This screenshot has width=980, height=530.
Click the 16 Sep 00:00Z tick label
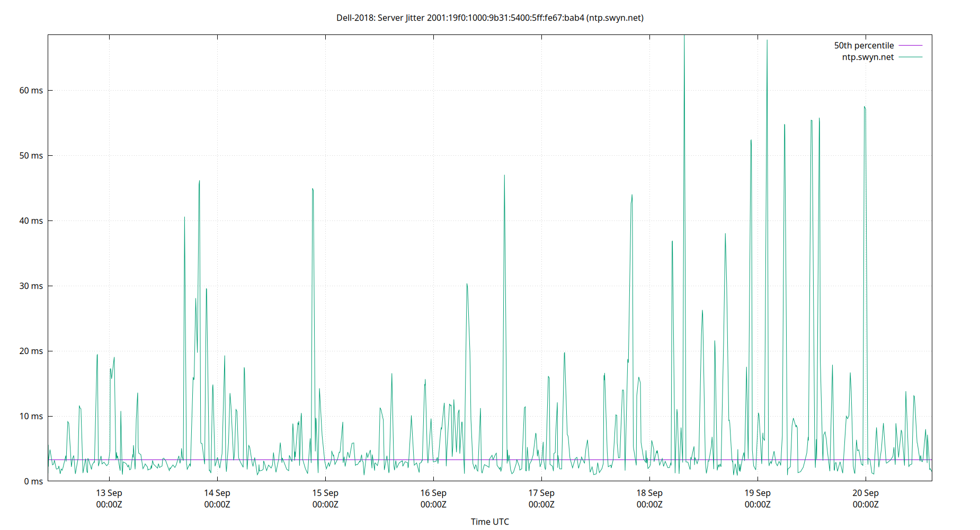click(433, 498)
